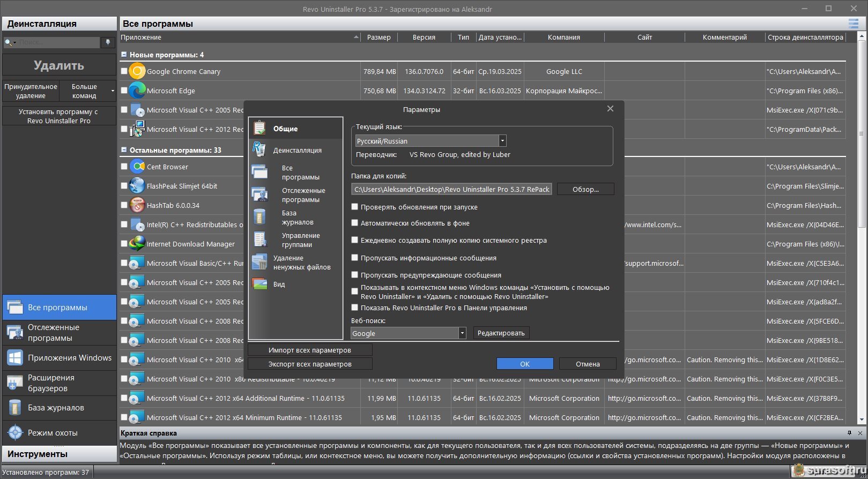Select 'Отслеженные программы' in left sidebar

(x=59, y=333)
